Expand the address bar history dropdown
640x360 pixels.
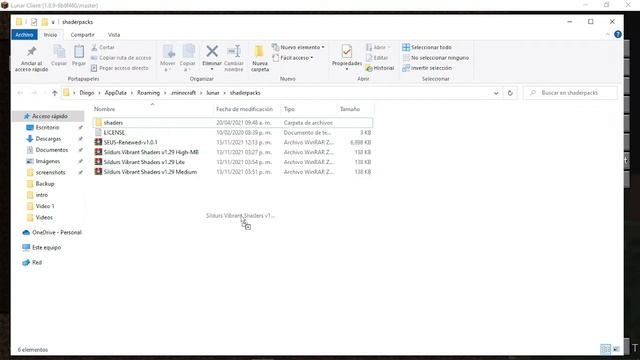496,93
